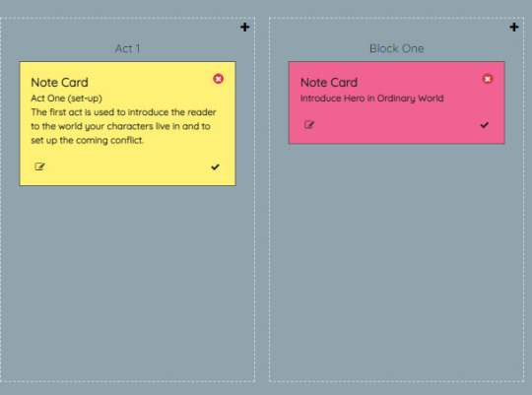Add a new card to Act 1 column
The height and width of the screenshot is (395, 532).
(x=244, y=28)
